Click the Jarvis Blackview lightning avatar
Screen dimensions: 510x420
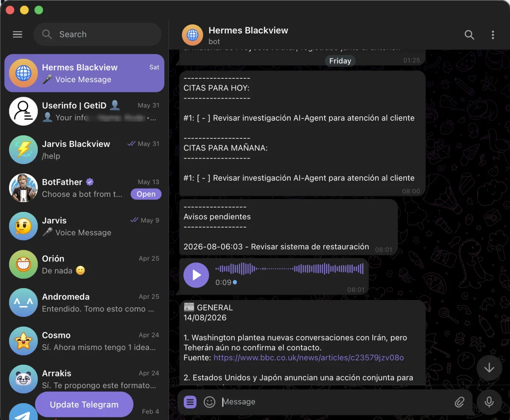tap(23, 150)
